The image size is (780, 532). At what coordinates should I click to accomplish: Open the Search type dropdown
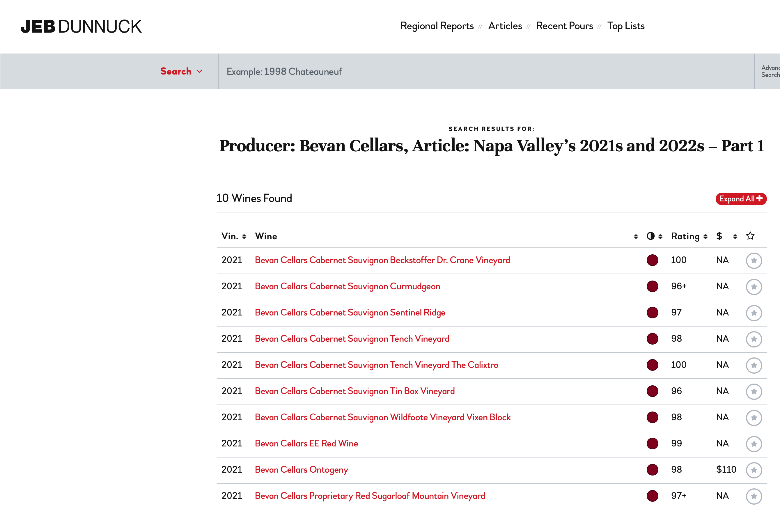point(181,71)
